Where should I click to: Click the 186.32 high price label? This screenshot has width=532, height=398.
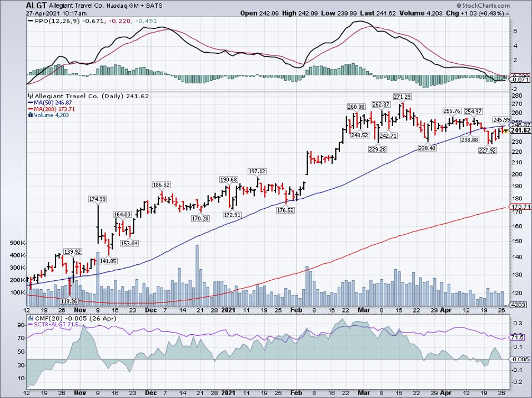161,185
